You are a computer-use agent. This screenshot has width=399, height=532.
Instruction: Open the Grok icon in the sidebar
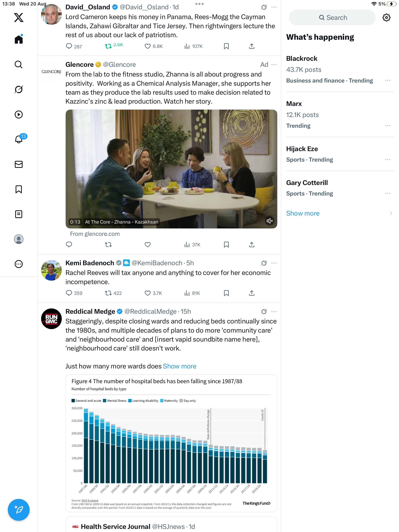coord(19,89)
